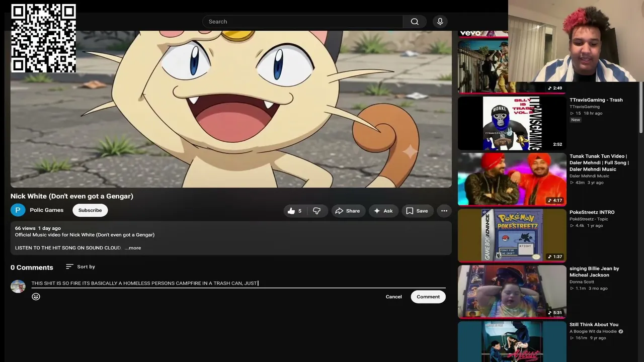Visit the Donna Scott channel
644x362 pixels.
pos(581,282)
